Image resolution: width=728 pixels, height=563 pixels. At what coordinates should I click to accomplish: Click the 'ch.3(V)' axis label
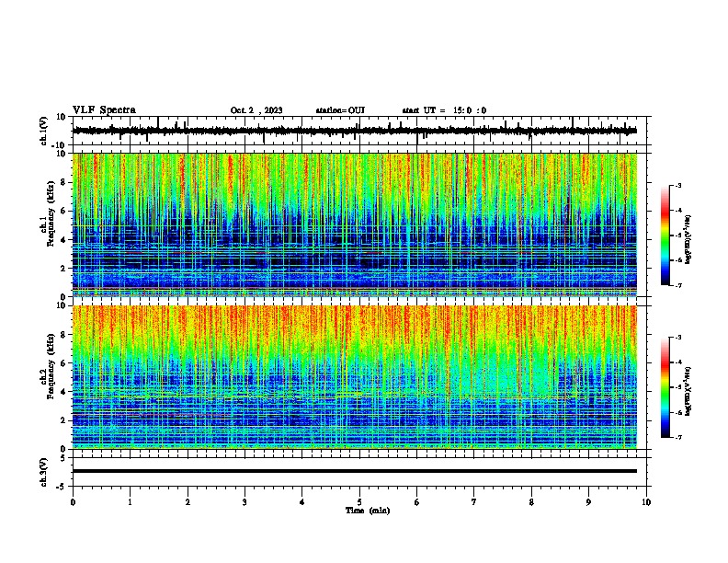[43, 472]
